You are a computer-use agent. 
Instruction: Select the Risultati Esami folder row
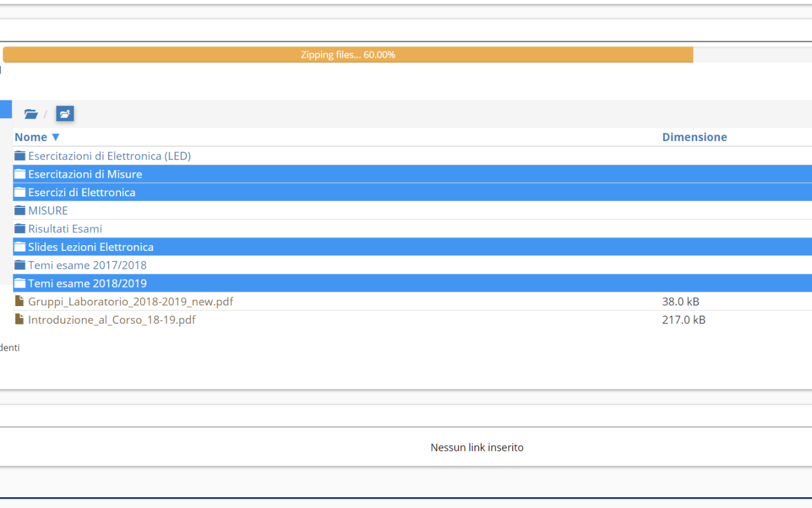(x=64, y=229)
